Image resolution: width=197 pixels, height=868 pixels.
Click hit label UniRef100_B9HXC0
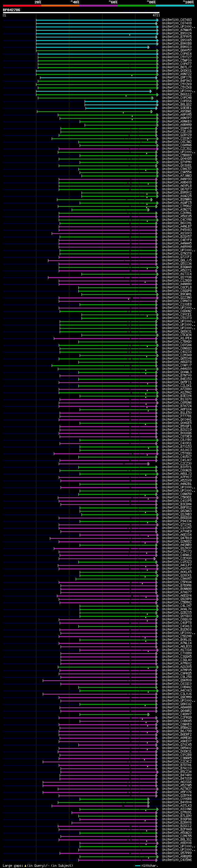coord(177,47)
